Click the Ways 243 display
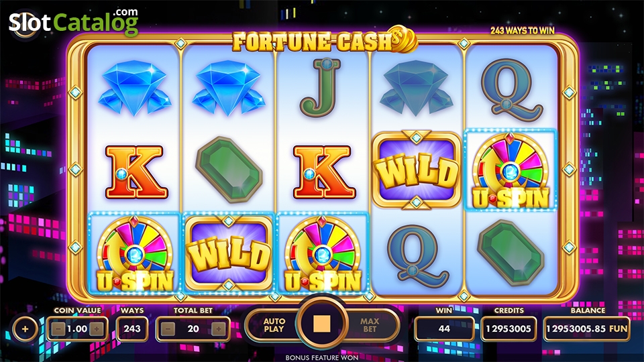 (x=132, y=328)
